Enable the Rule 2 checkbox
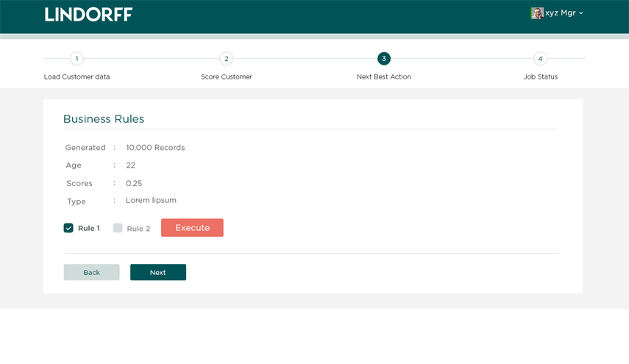 pyautogui.click(x=118, y=228)
